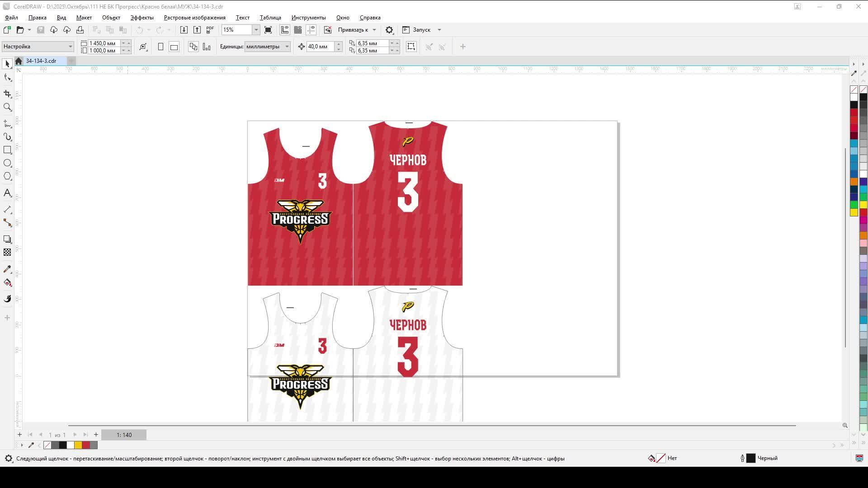Viewport: 868px width, 488px height.
Task: Select the Eyedropper tool
Action: (x=7, y=269)
